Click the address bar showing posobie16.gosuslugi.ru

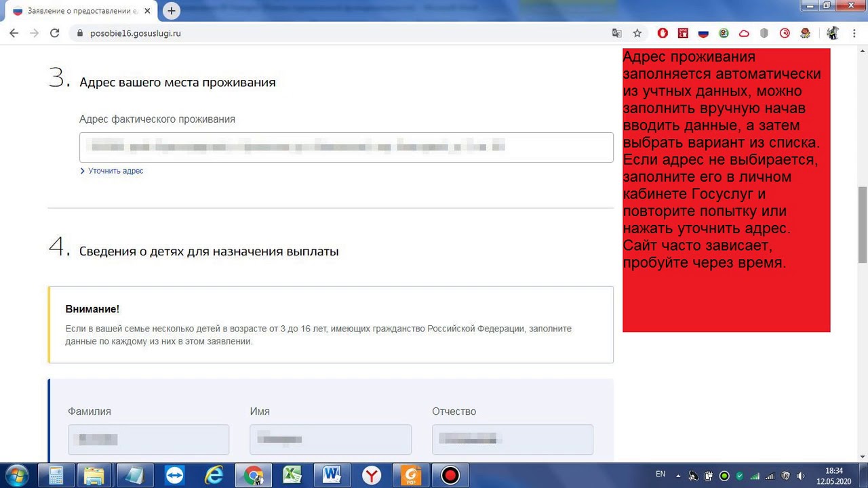pos(339,33)
